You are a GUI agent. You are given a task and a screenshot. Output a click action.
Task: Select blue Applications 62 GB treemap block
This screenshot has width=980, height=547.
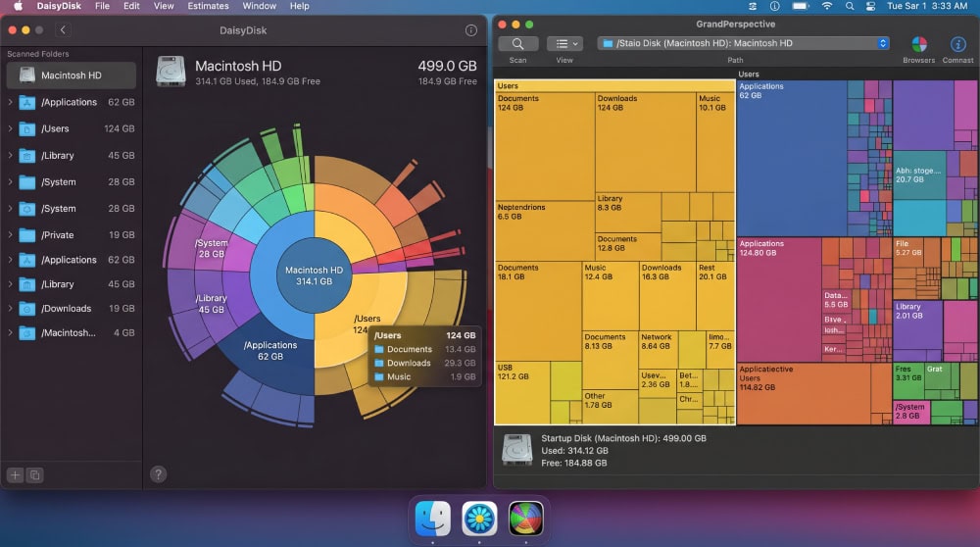pos(792,158)
